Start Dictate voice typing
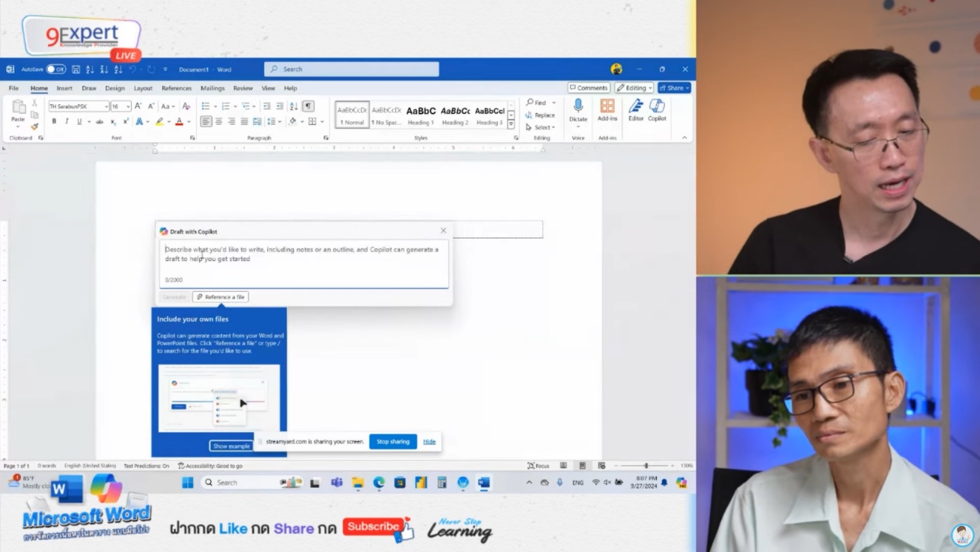This screenshot has width=980, height=552. 577,111
